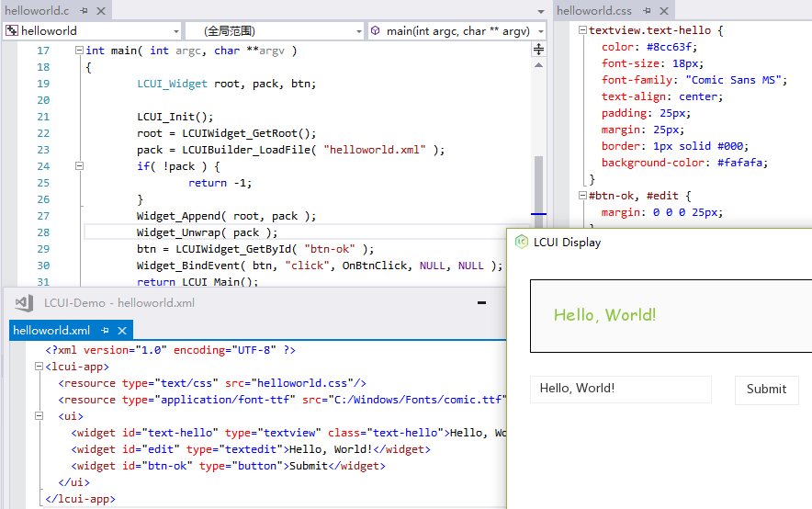812x509 pixels.
Task: Click the id="text-hello" attribute in XML
Action: click(x=170, y=433)
